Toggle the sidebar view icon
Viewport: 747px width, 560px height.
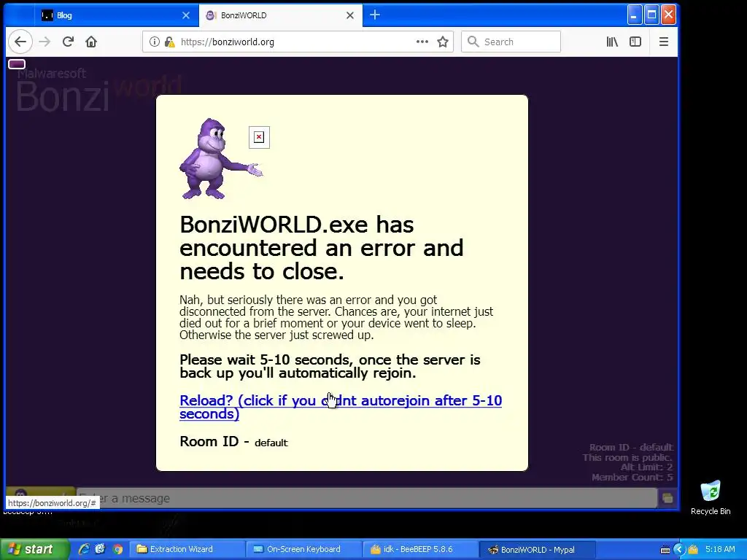coord(635,42)
